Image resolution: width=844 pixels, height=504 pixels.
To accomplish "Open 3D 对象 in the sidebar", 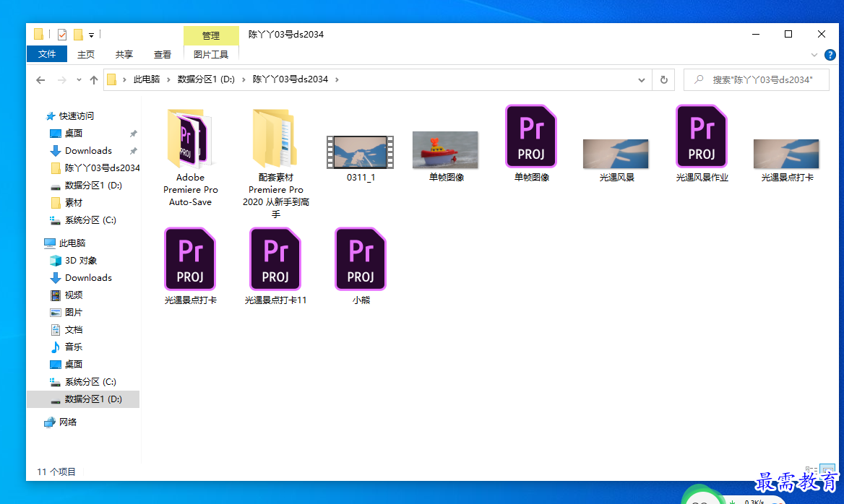I will click(74, 261).
